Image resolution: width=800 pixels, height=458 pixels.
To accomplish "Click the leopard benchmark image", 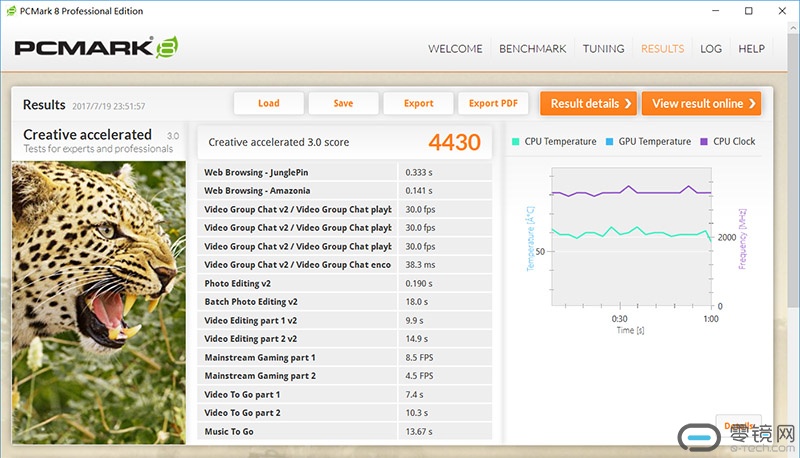I will pos(99,302).
